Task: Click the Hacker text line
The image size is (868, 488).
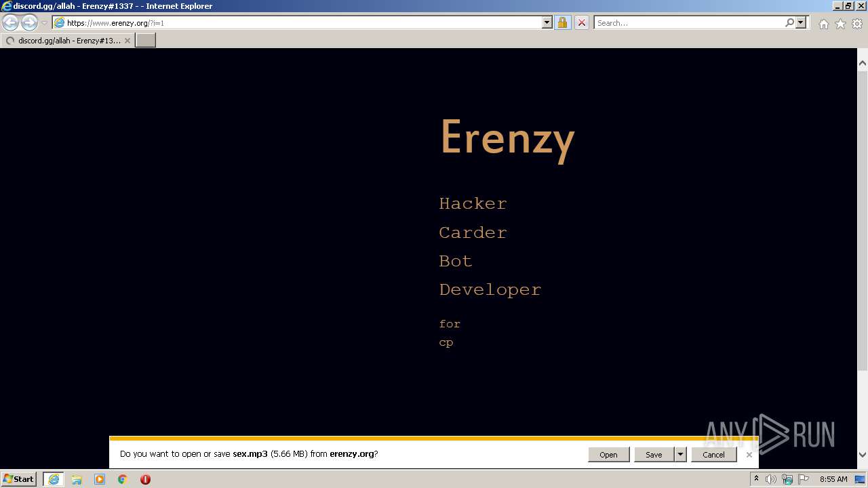Action: 473,203
